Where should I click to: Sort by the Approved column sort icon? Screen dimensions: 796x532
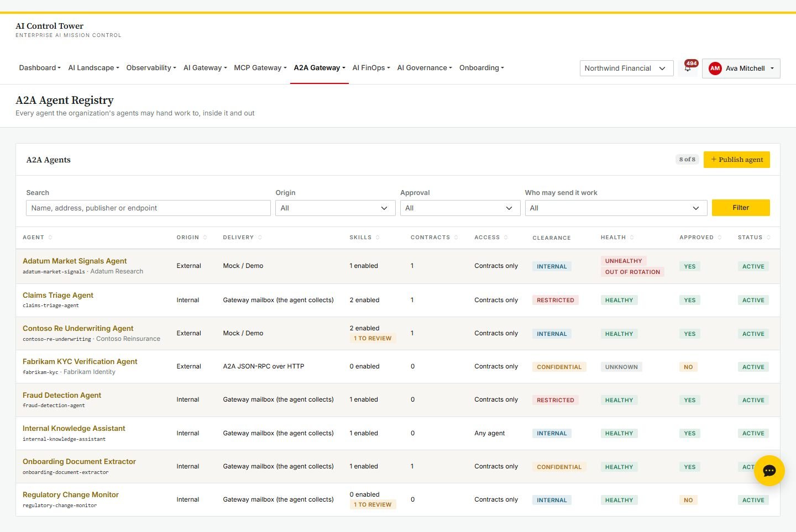(720, 238)
